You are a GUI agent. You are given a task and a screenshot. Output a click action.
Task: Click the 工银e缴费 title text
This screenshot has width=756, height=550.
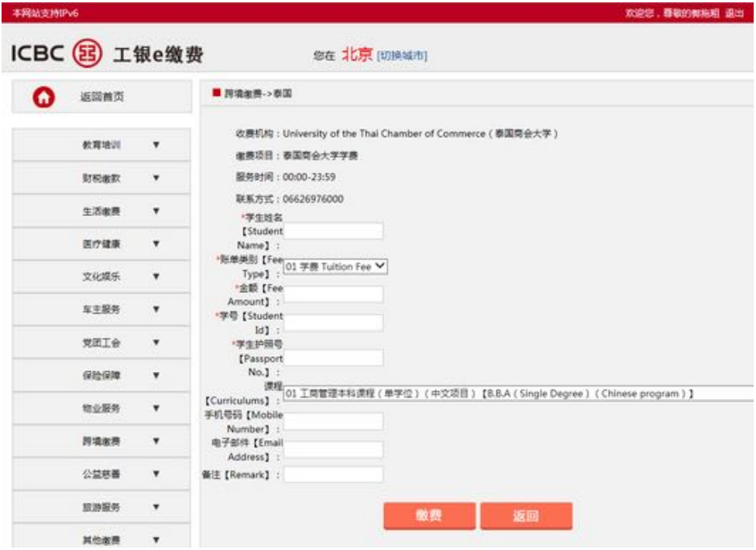[x=159, y=54]
